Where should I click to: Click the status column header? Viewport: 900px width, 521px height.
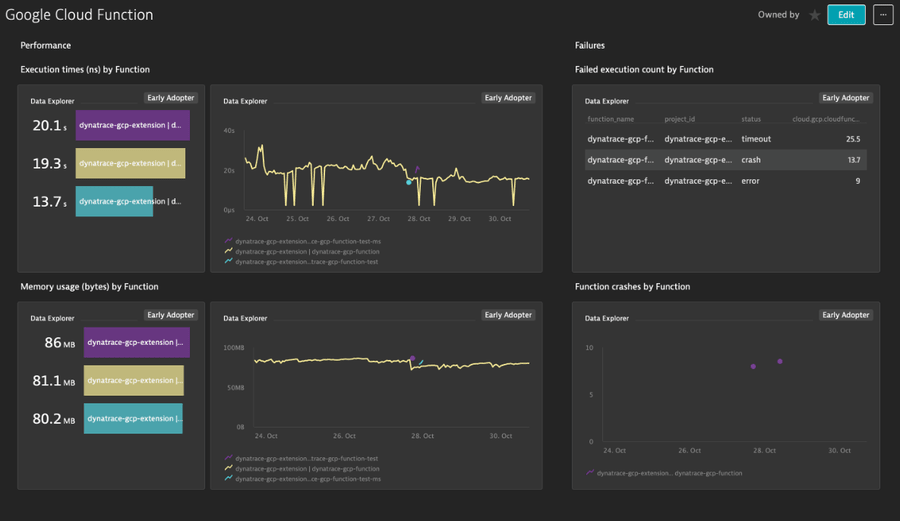point(751,119)
